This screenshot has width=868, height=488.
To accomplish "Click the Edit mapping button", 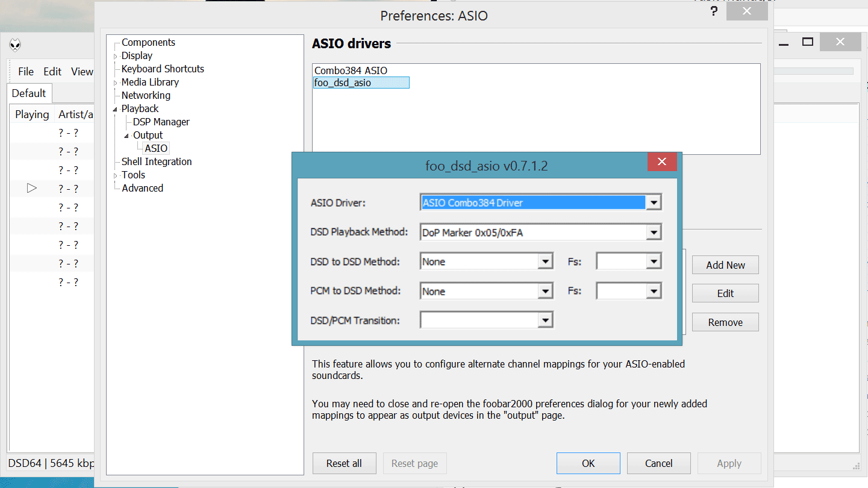I will [725, 293].
